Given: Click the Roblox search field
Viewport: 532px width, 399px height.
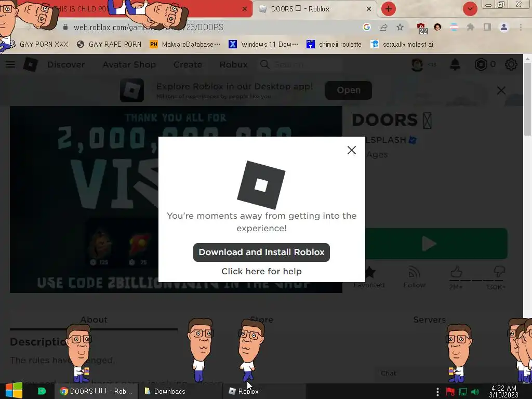Looking at the screenshot, I should tap(300, 64).
